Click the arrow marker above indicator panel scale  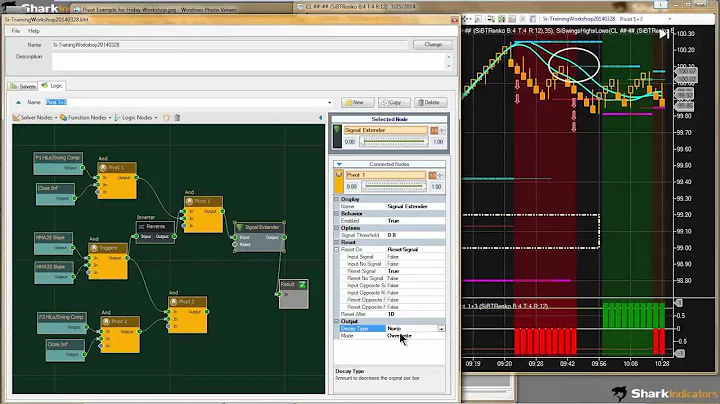point(679,303)
